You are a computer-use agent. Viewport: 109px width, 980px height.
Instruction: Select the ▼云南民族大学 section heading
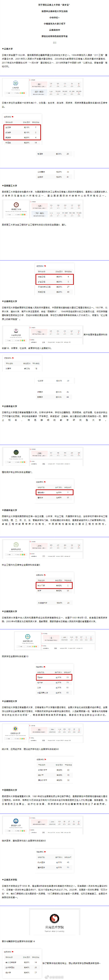(x=10, y=611)
